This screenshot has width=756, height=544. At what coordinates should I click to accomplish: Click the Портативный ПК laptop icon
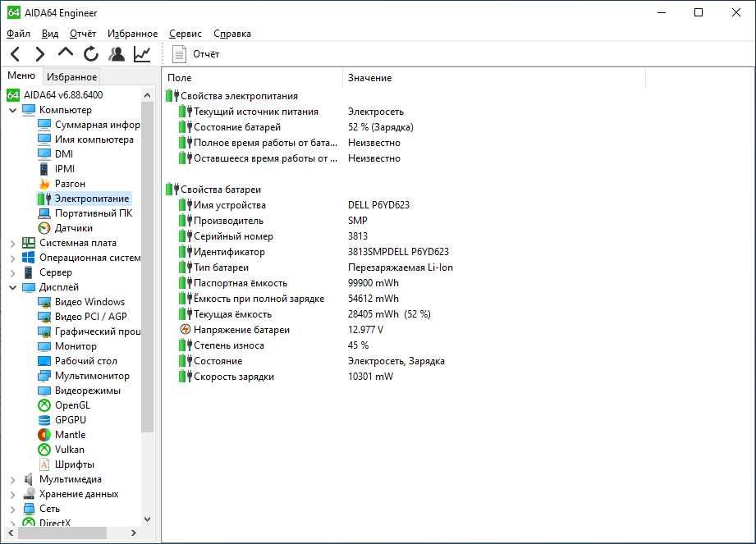44,213
